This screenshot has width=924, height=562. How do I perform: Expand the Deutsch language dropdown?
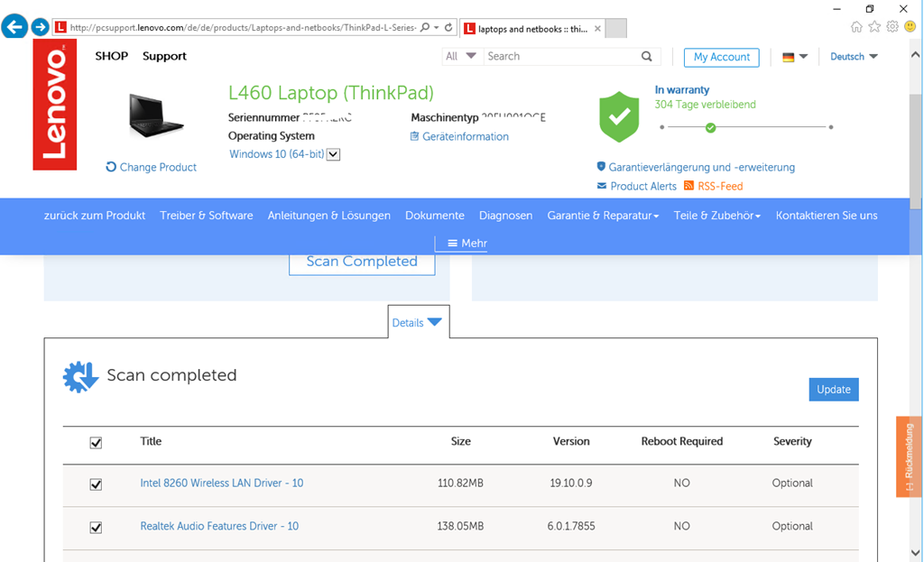[854, 56]
